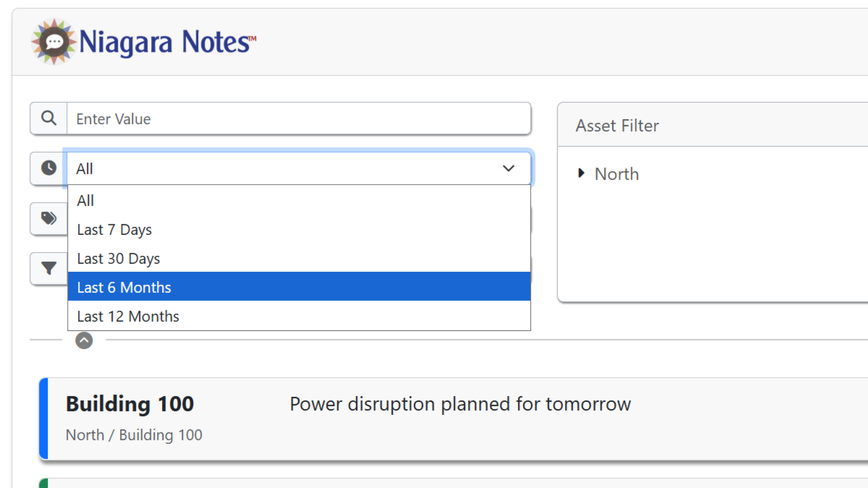This screenshot has width=868, height=488.
Task: Click the magnifying glass search icon
Action: pos(48,119)
